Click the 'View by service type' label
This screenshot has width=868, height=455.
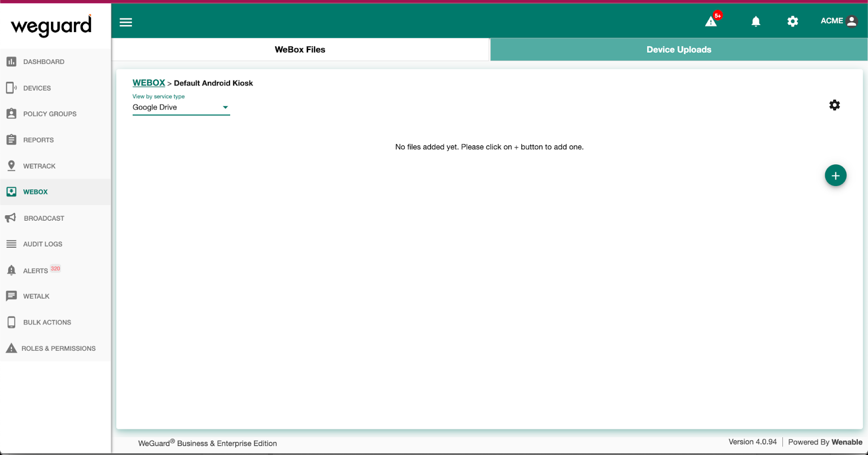coord(158,97)
